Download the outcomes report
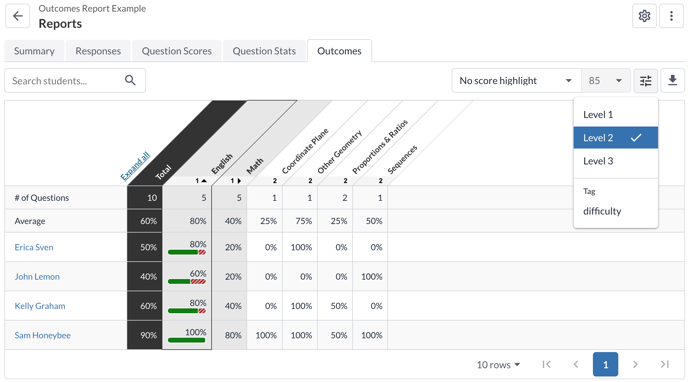This screenshot has height=382, width=688. (x=672, y=81)
